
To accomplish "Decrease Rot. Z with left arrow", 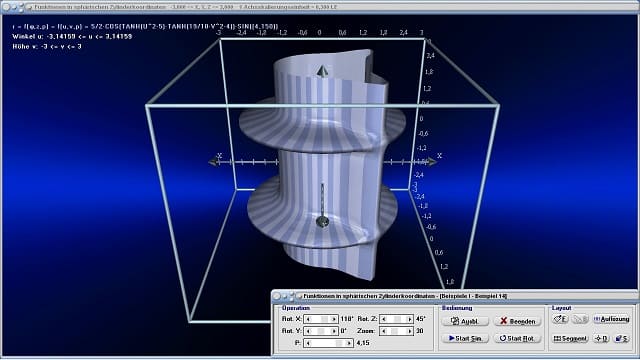I will pos(383,319).
